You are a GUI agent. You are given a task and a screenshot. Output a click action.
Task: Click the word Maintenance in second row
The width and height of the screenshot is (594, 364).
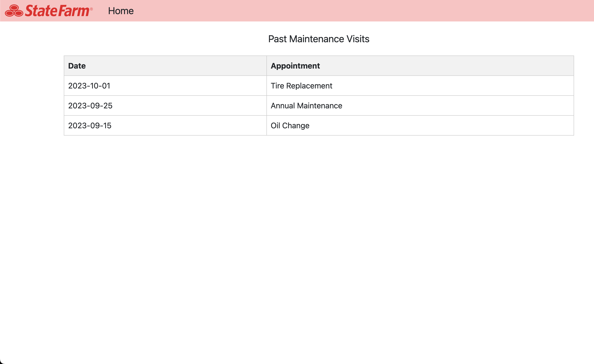click(319, 106)
